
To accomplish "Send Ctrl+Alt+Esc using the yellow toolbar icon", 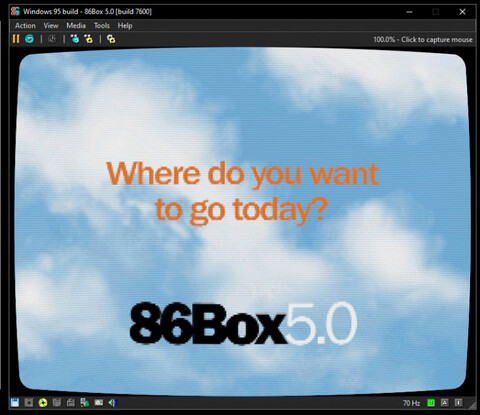I will click(88, 39).
